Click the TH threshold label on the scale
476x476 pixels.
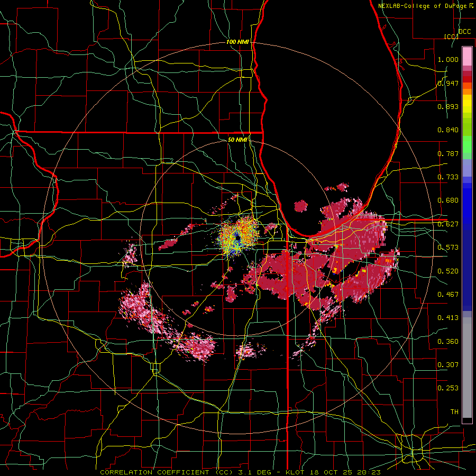point(454,412)
